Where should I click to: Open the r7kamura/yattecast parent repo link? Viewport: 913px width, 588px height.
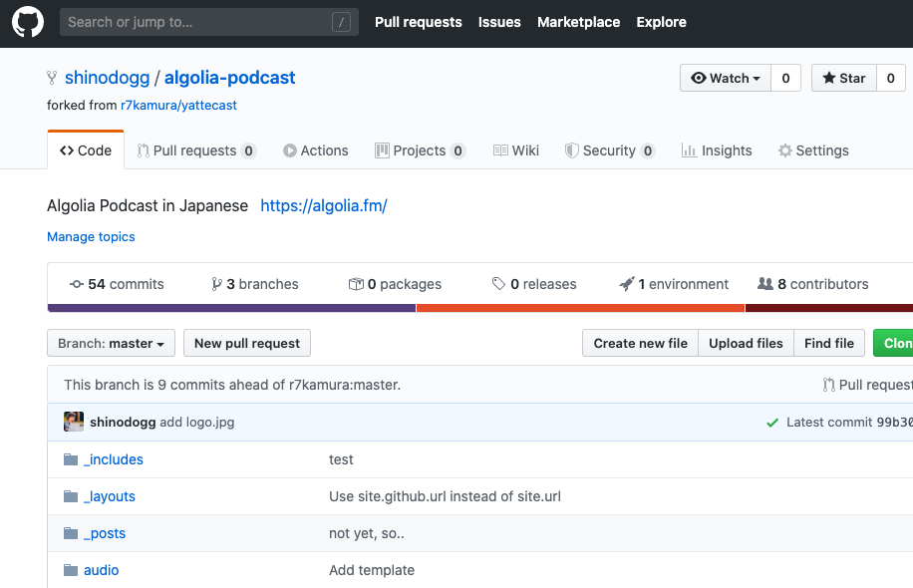(x=178, y=106)
